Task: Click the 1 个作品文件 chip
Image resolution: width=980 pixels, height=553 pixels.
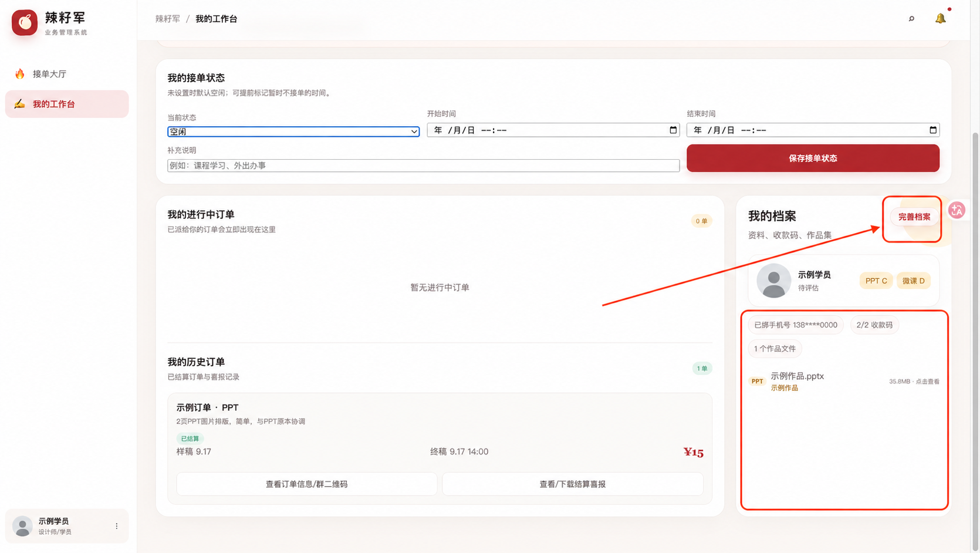Action: tap(775, 349)
